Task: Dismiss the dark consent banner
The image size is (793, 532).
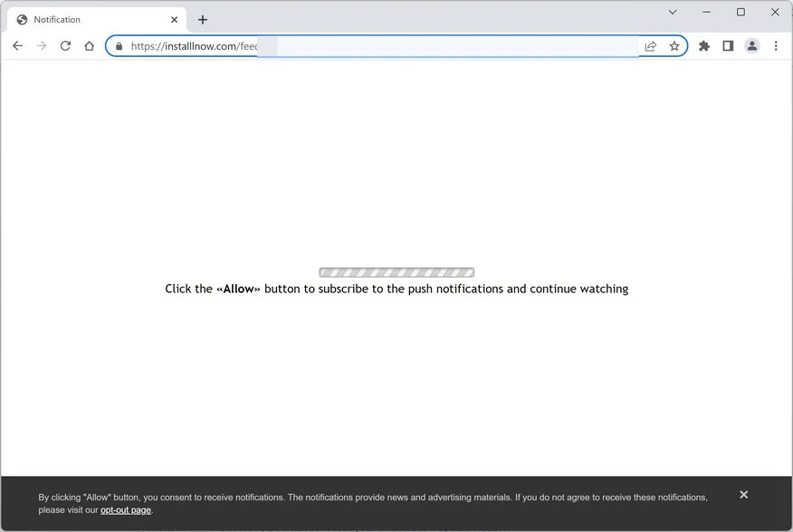Action: coord(743,495)
